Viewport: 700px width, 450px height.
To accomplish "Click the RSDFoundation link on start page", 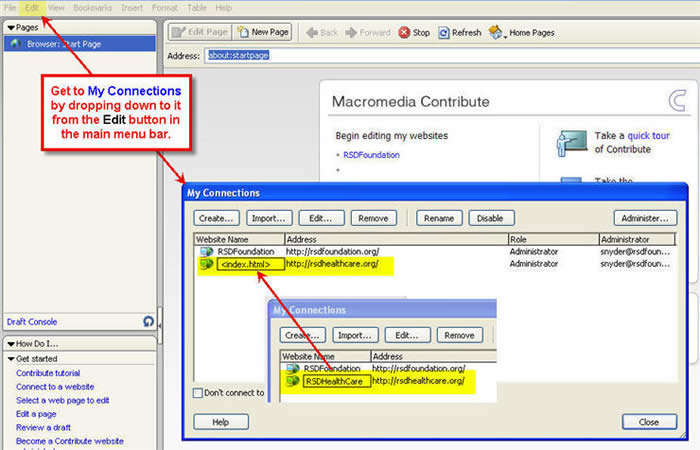I will click(371, 155).
